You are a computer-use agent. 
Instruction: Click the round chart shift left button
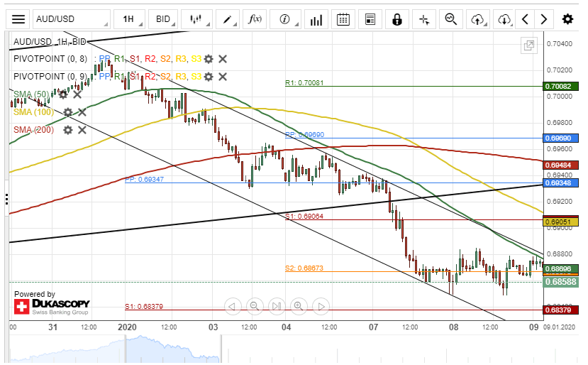[x=232, y=307]
